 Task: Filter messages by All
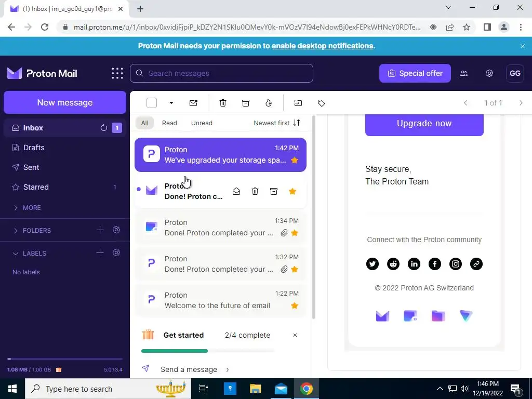[144, 123]
